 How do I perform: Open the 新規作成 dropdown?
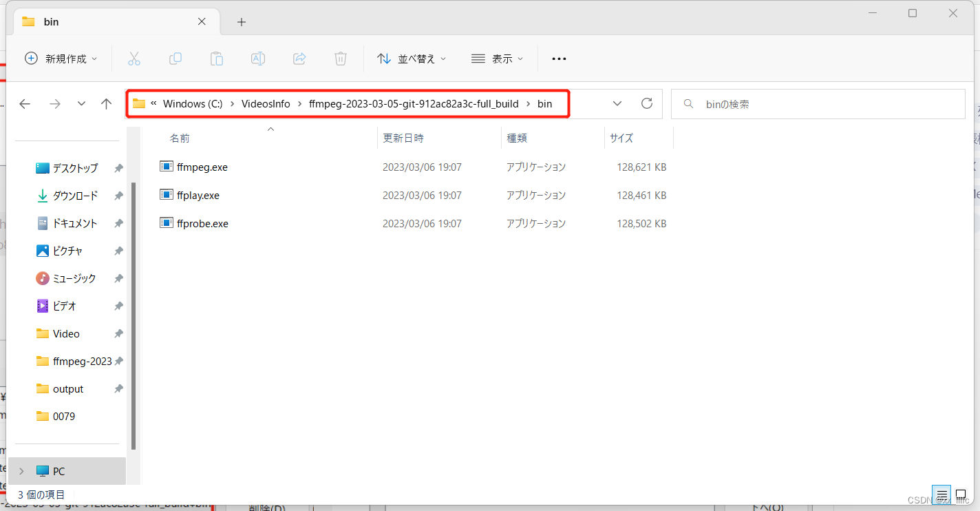coord(61,59)
